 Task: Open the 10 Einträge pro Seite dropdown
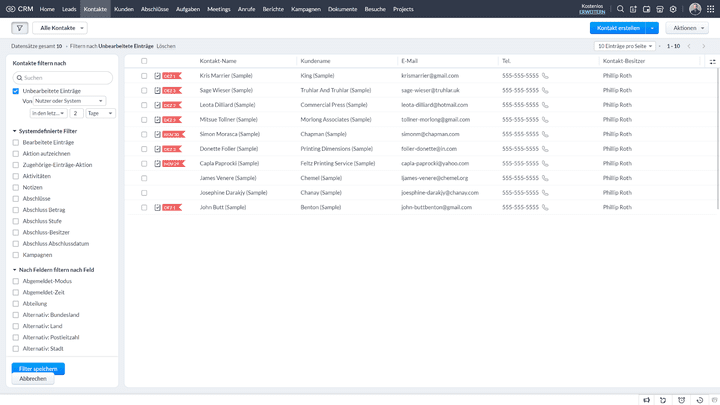(628, 46)
